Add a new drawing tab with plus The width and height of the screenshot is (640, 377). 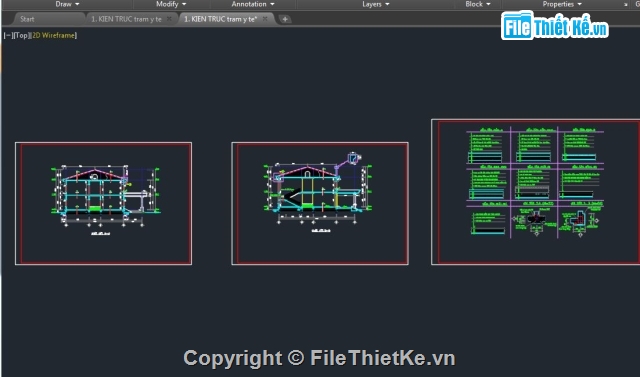coord(285,19)
